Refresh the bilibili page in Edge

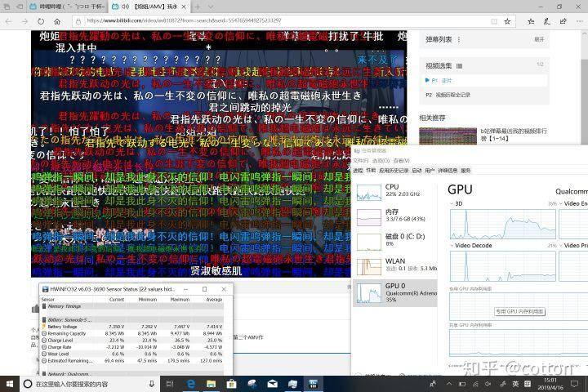[x=41, y=21]
